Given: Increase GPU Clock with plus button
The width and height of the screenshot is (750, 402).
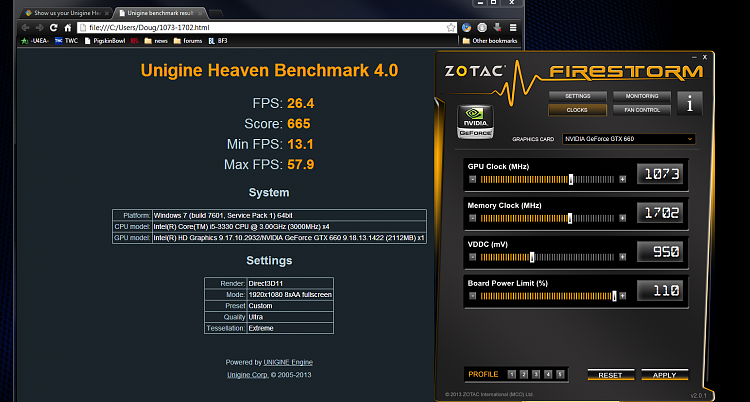Looking at the screenshot, I should pos(622,179).
